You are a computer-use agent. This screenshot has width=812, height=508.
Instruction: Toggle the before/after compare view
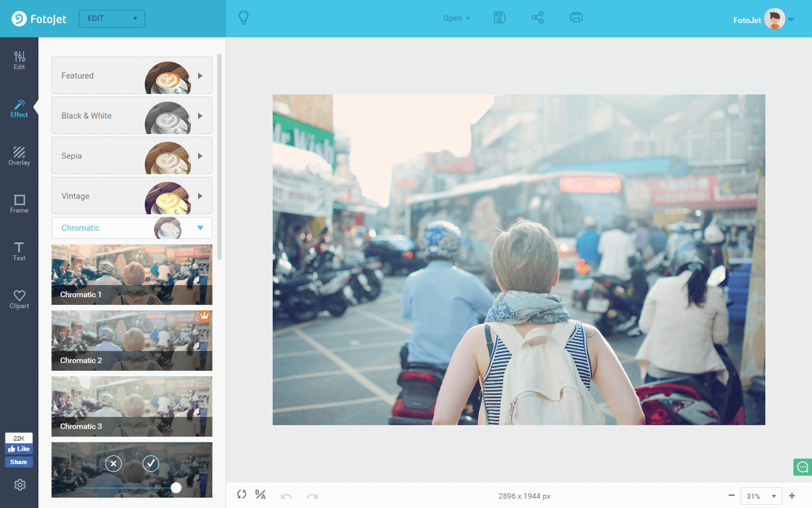click(x=260, y=495)
